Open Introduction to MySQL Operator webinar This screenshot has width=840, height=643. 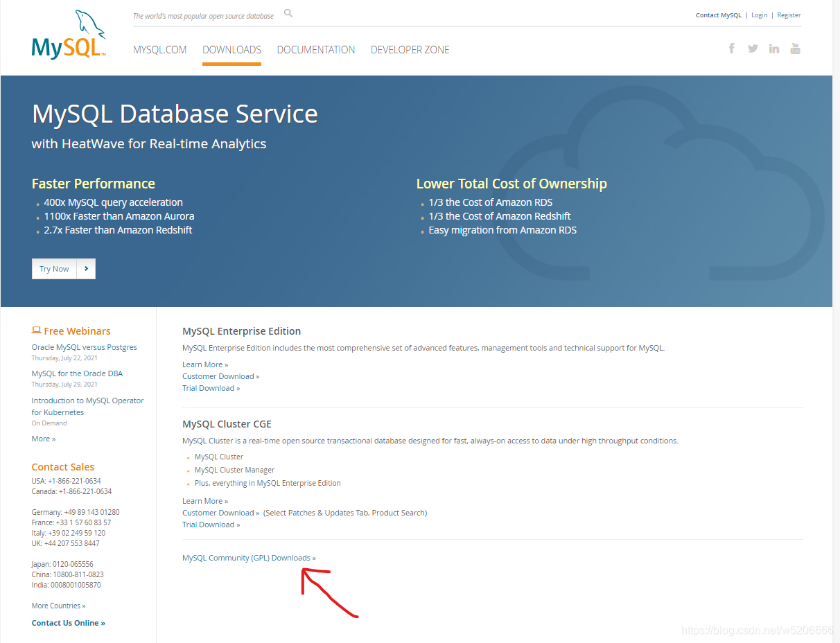[88, 406]
